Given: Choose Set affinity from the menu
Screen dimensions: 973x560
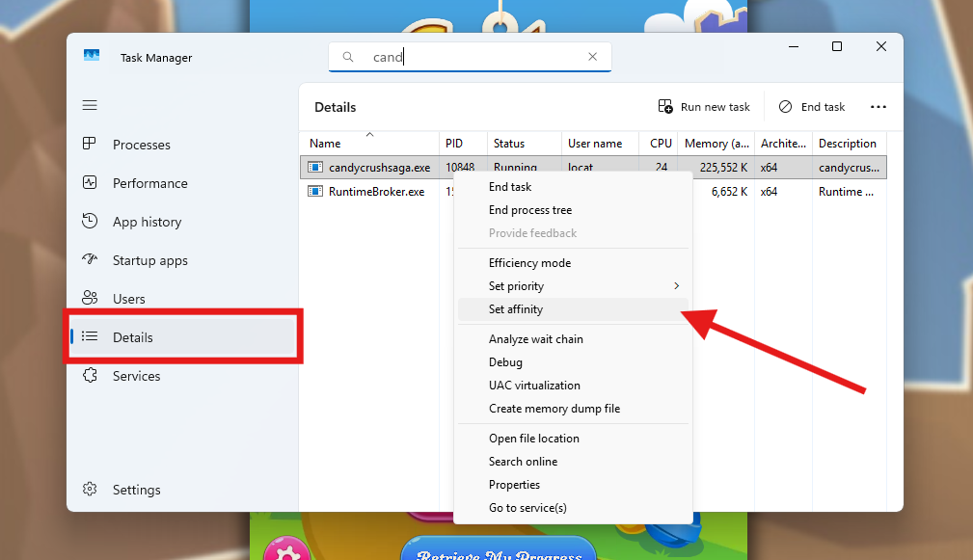Looking at the screenshot, I should tap(574, 308).
